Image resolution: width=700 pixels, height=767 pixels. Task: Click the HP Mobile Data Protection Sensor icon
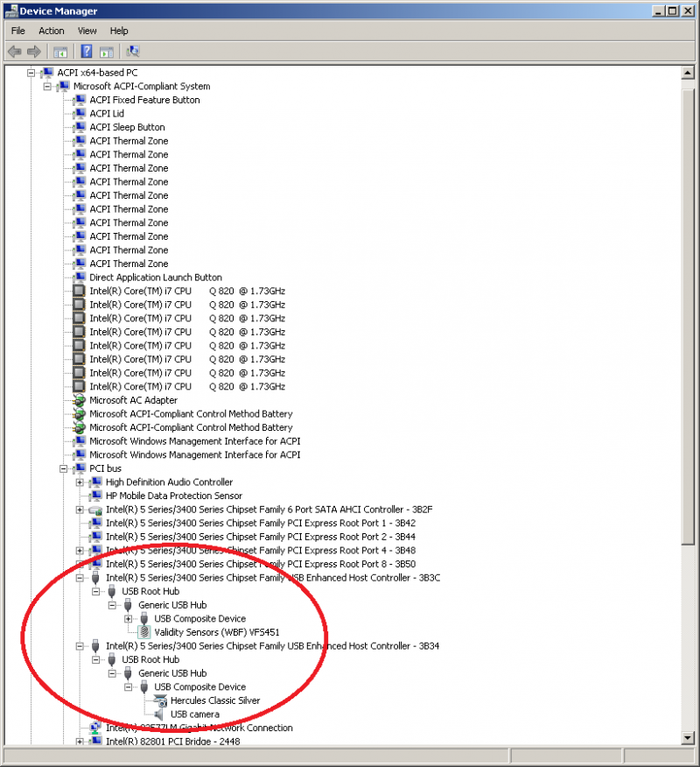(95, 496)
